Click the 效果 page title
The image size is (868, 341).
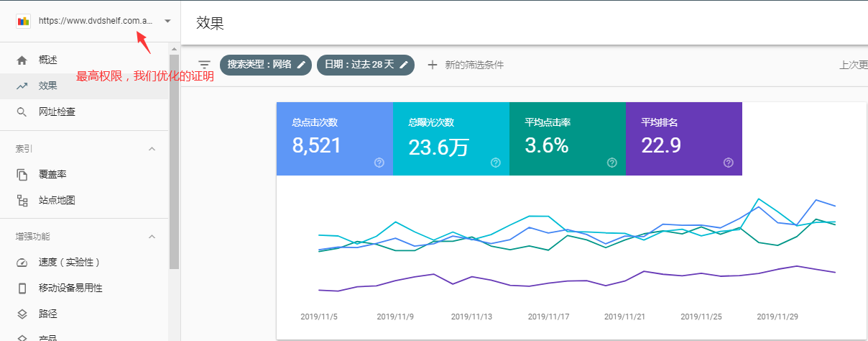(x=211, y=23)
